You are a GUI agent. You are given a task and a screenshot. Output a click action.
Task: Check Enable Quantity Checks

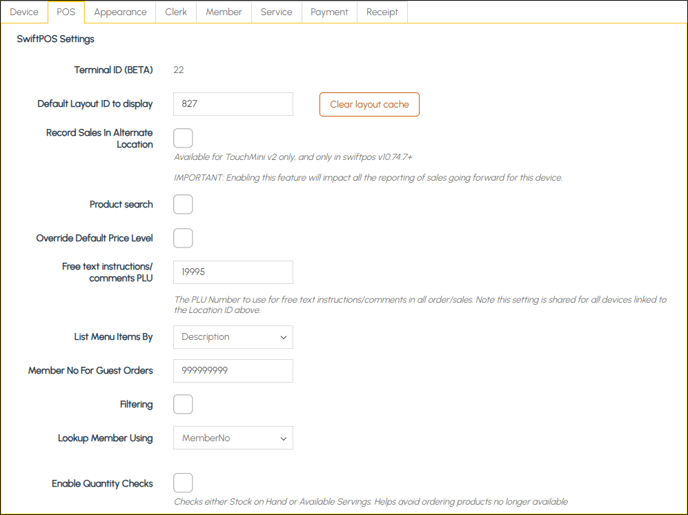click(x=183, y=483)
